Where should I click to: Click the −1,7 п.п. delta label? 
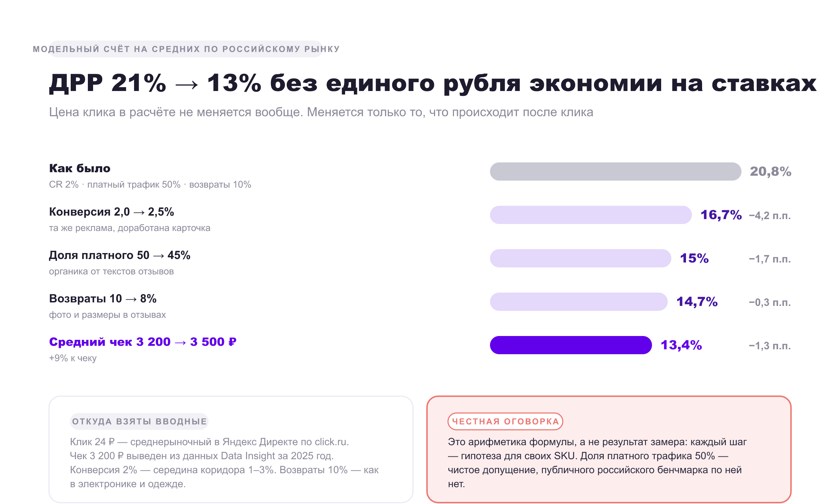pos(770,259)
